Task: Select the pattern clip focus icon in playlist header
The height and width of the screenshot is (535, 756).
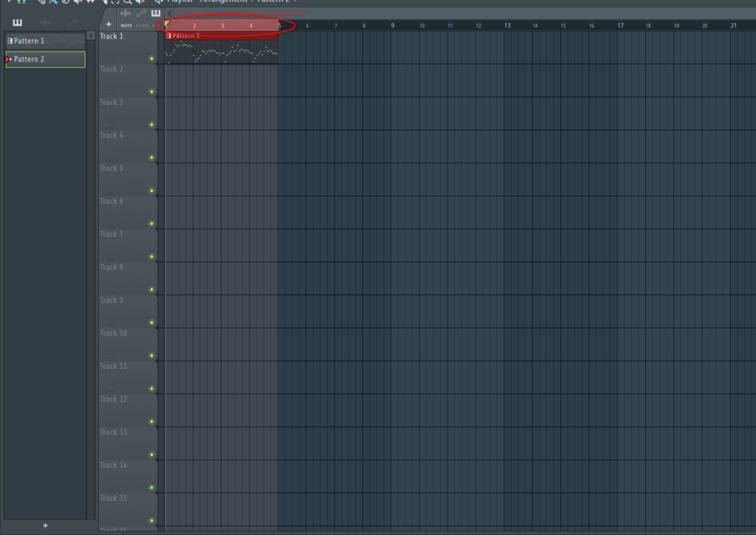Action: 156,13
